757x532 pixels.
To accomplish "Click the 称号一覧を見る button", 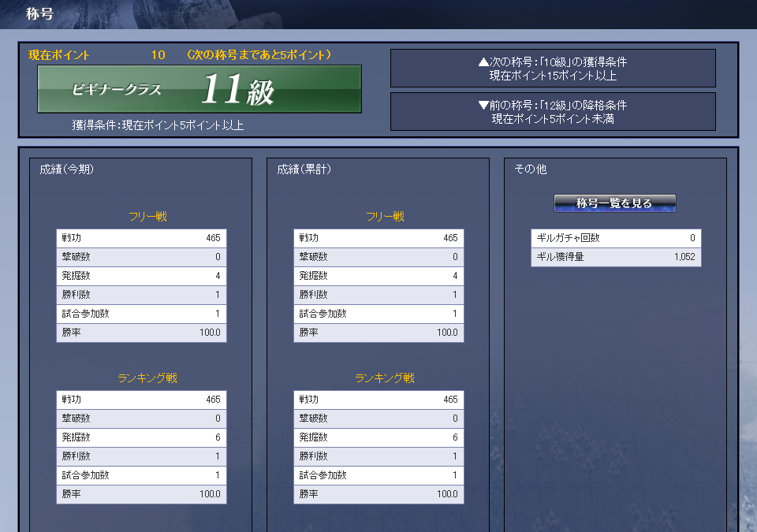I will (x=614, y=203).
